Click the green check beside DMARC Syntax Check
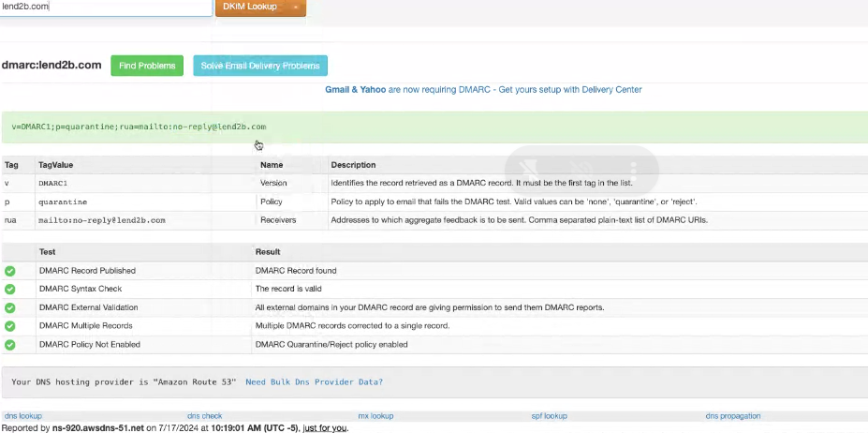This screenshot has width=868, height=433. (x=10, y=289)
